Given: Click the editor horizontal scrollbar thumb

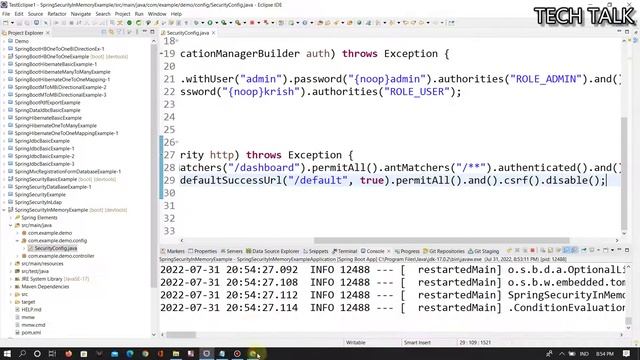Looking at the screenshot, I should pos(442,240).
